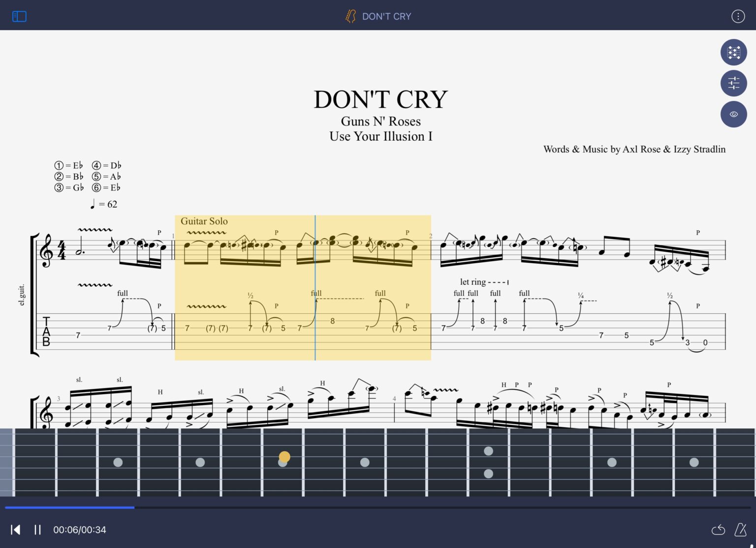Click the time display 00:06/00:34
Viewport: 756px width, 548px height.
pyautogui.click(x=79, y=530)
